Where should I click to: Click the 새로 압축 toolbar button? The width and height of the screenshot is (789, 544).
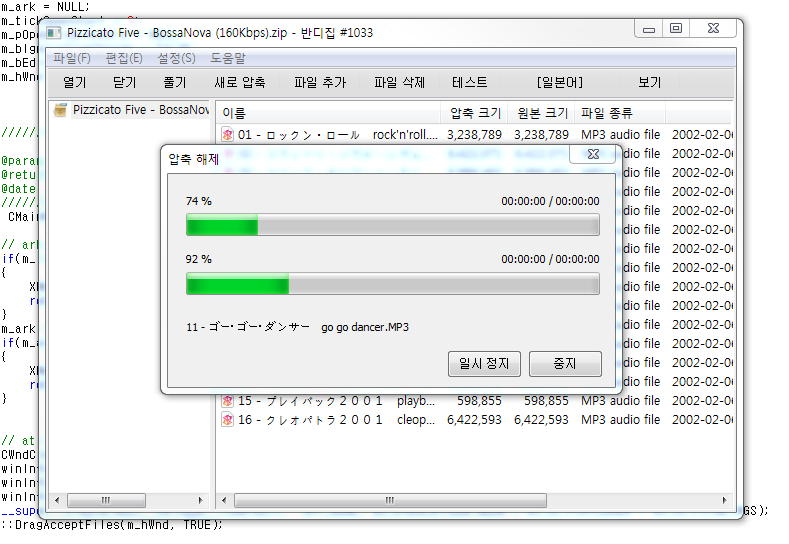(240, 83)
